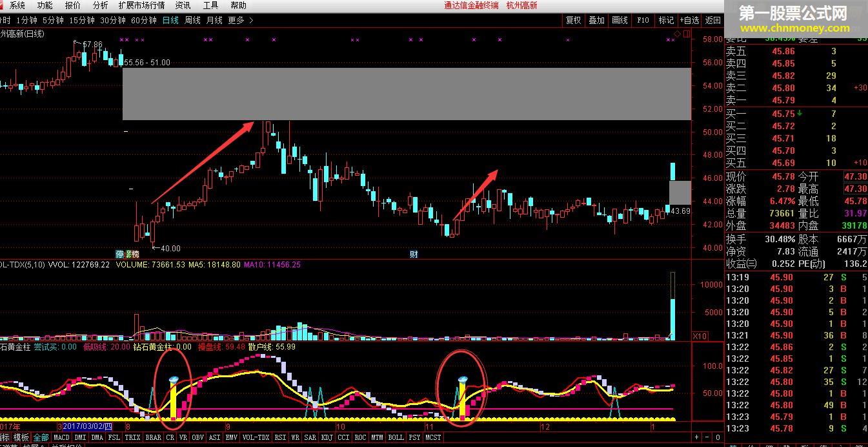Switch chart to 1分钟 period
The width and height of the screenshot is (868, 447).
click(27, 20)
